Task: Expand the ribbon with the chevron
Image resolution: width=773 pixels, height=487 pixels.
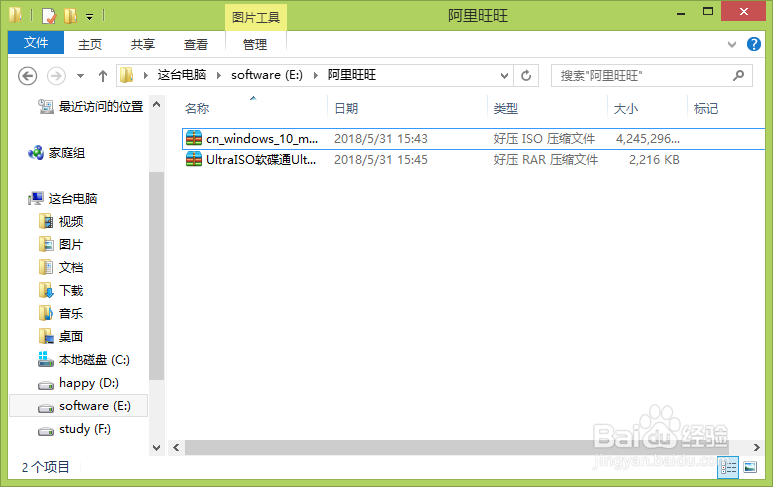Action: coord(732,44)
